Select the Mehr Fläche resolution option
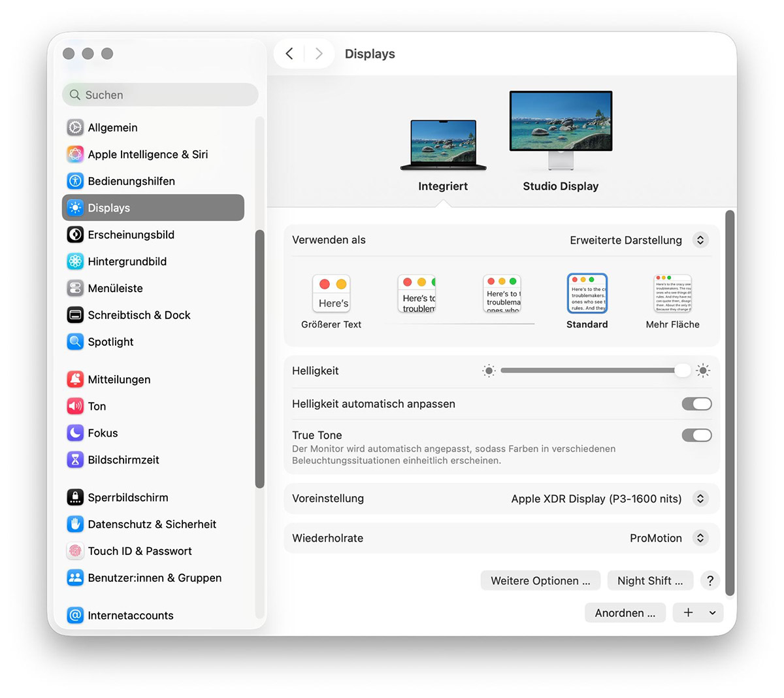Viewport: 784px width, 698px height. (672, 301)
